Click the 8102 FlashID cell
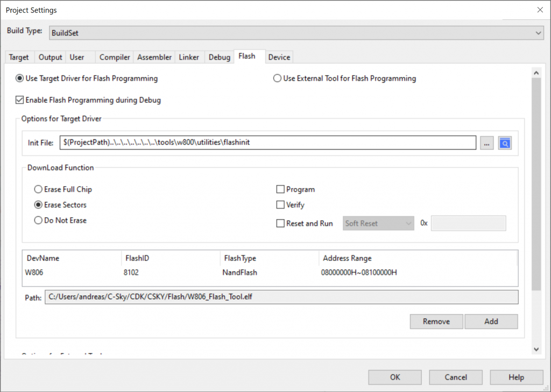Image resolution: width=551 pixels, height=392 pixels. [131, 273]
